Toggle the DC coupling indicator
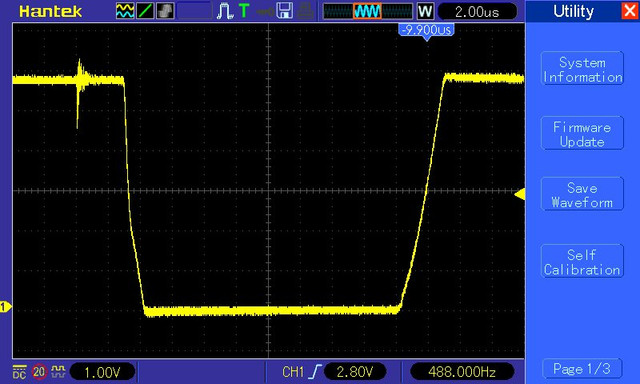 coord(19,372)
